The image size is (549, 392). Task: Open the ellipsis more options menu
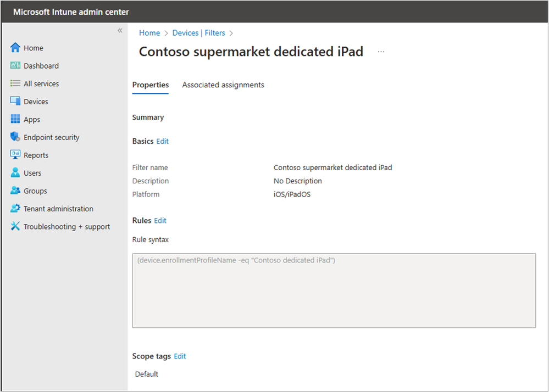(x=381, y=52)
